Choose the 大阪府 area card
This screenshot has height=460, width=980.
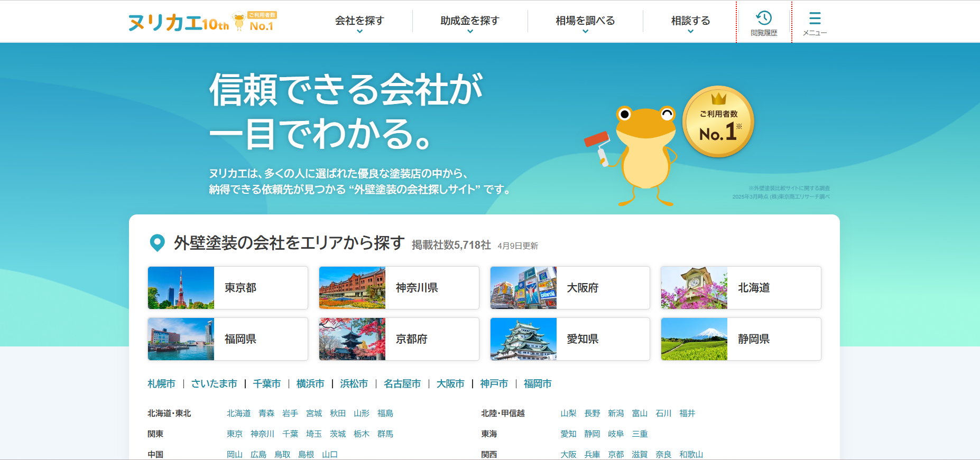point(570,288)
